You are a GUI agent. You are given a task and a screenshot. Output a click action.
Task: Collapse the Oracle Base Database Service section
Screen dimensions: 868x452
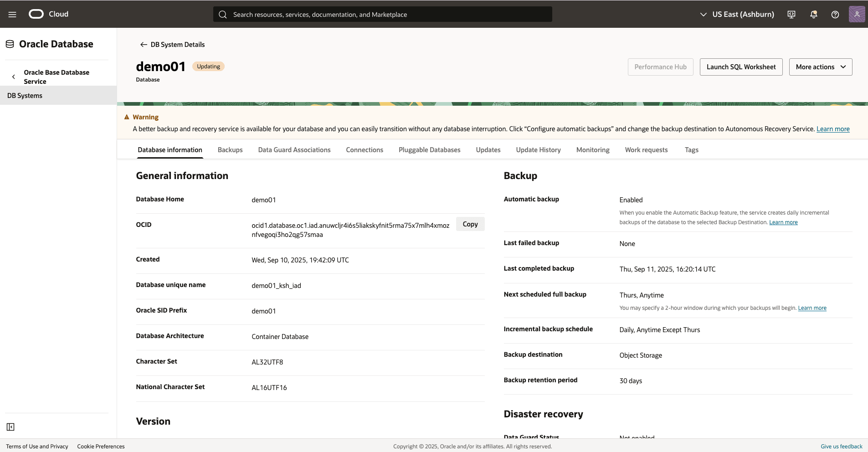(x=14, y=77)
